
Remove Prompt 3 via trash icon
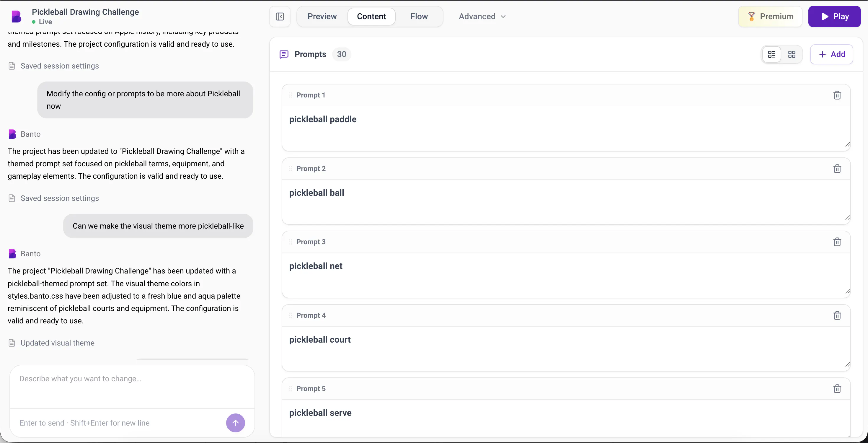tap(837, 242)
